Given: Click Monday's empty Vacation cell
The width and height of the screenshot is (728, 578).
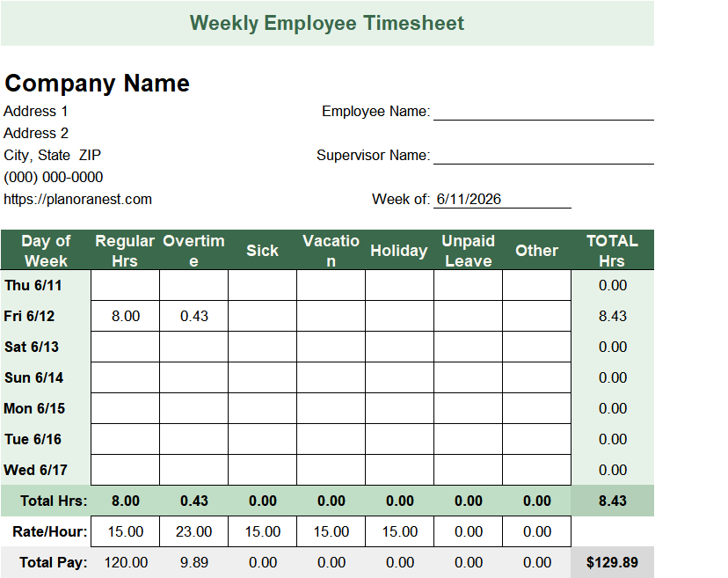Looking at the screenshot, I should pyautogui.click(x=331, y=408).
